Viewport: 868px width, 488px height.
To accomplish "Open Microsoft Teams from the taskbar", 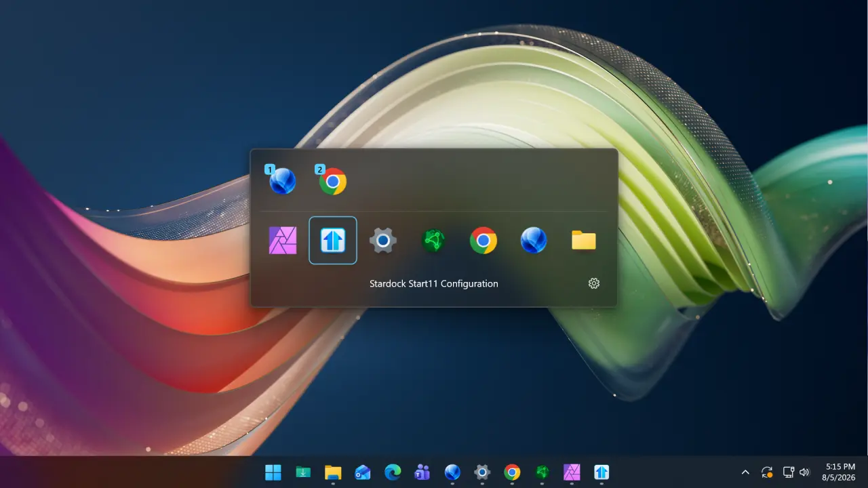I will click(422, 472).
